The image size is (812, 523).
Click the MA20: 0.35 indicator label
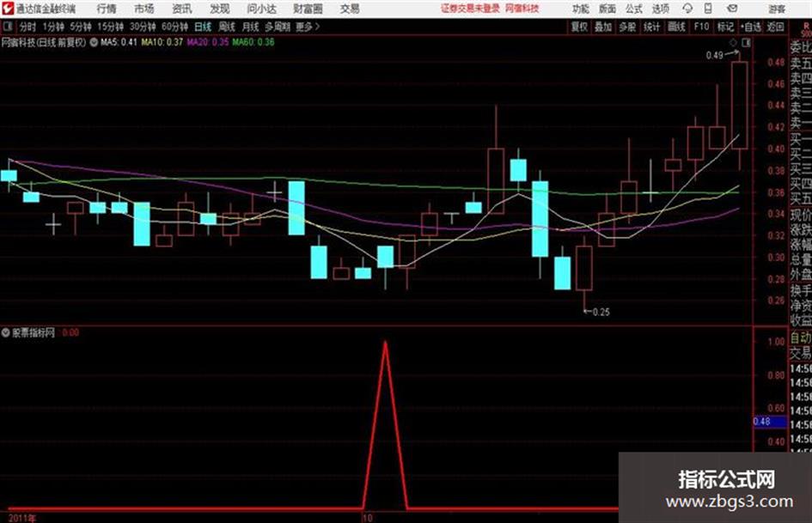tap(208, 42)
